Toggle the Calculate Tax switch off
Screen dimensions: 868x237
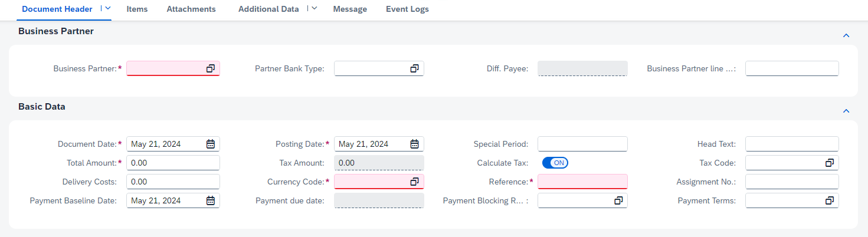point(555,163)
